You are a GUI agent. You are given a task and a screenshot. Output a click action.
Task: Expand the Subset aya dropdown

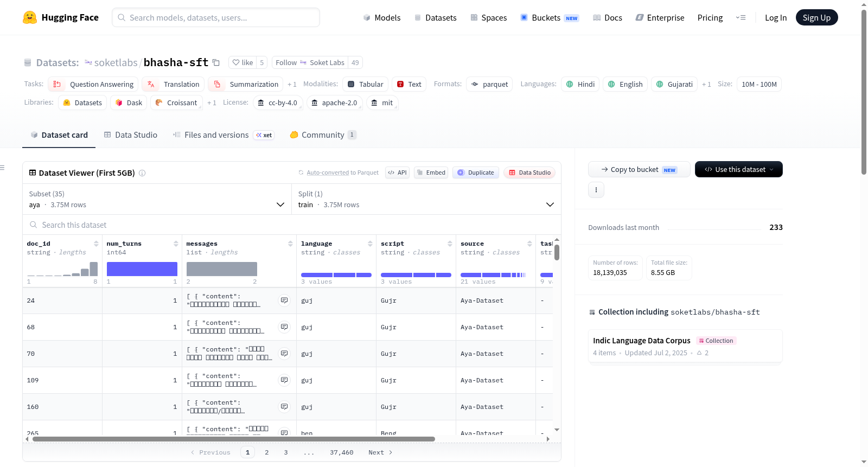(157, 199)
